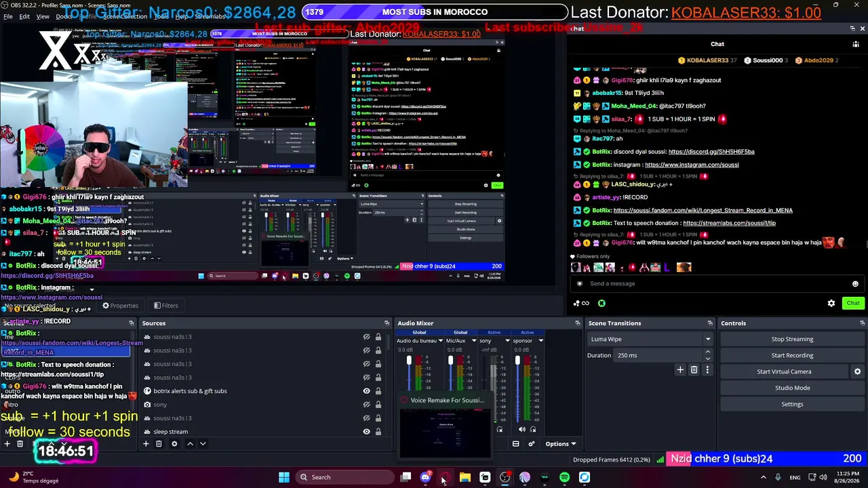This screenshot has height=488, width=868.
Task: Open the Luma Wipe transition dropdown
Action: click(650, 339)
